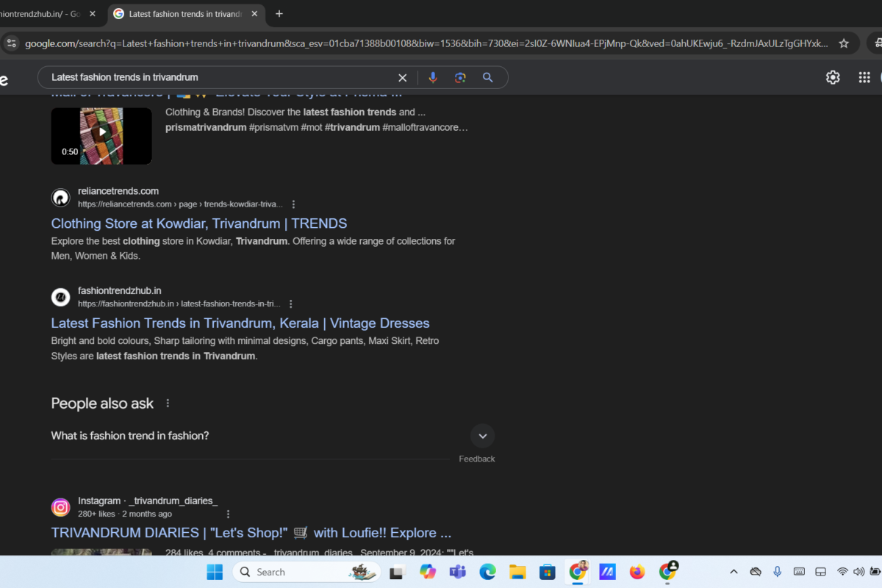Open Microsoft Store from the taskbar
Image resolution: width=882 pixels, height=588 pixels.
tap(548, 572)
